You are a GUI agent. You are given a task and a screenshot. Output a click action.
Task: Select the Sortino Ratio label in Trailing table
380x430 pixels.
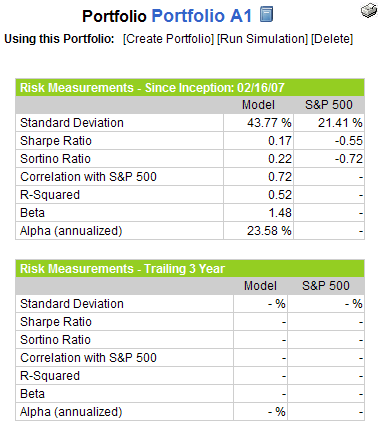pyautogui.click(x=55, y=340)
